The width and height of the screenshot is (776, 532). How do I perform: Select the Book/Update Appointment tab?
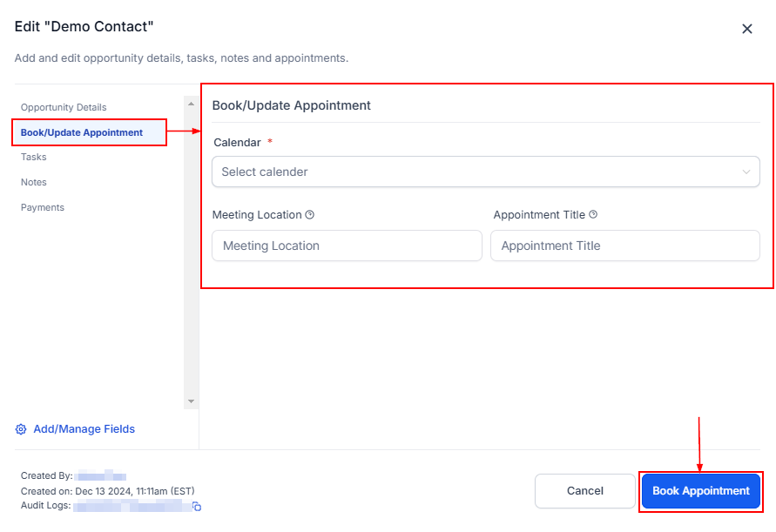click(x=82, y=132)
